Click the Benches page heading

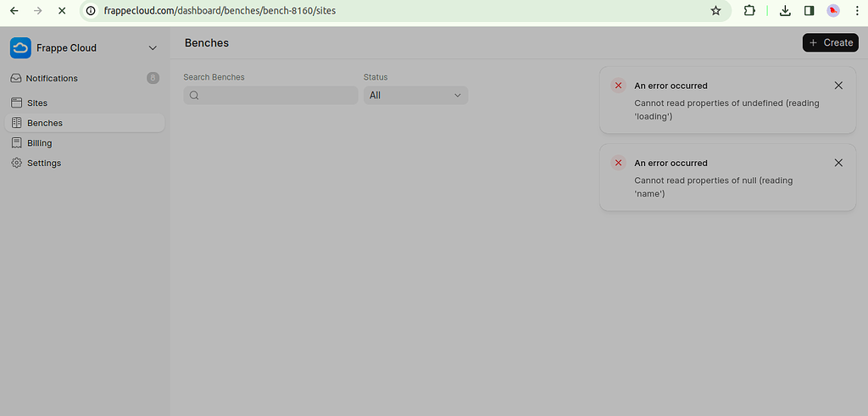coord(207,42)
